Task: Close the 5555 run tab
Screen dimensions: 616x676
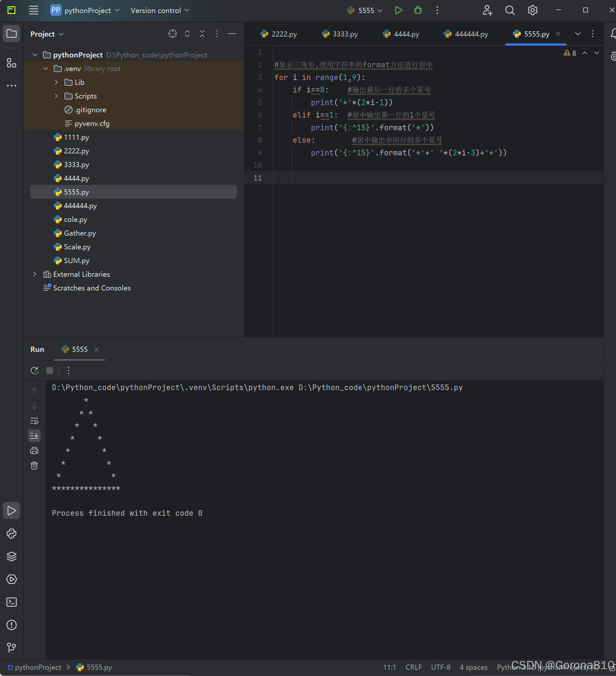Action: tap(97, 349)
